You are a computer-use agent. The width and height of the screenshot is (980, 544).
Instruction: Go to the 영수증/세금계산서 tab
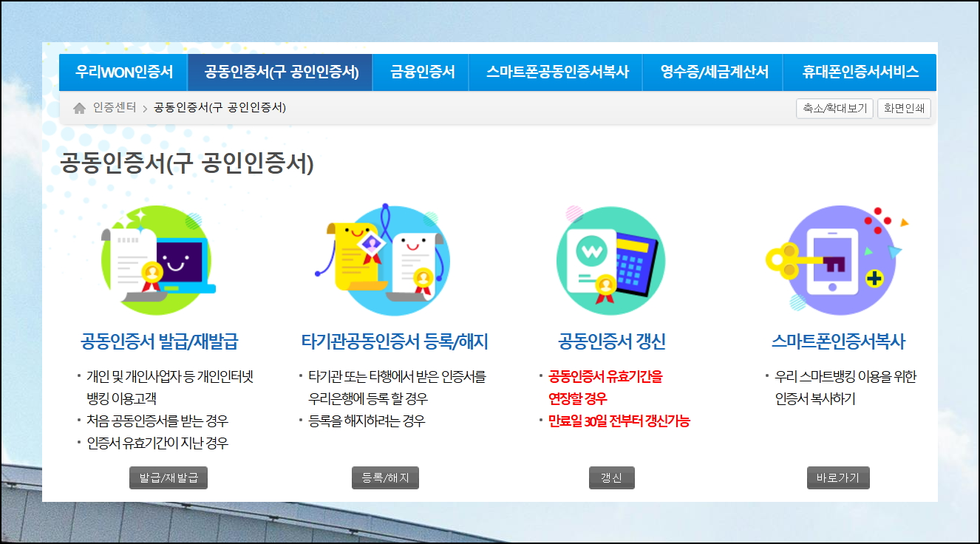point(713,72)
